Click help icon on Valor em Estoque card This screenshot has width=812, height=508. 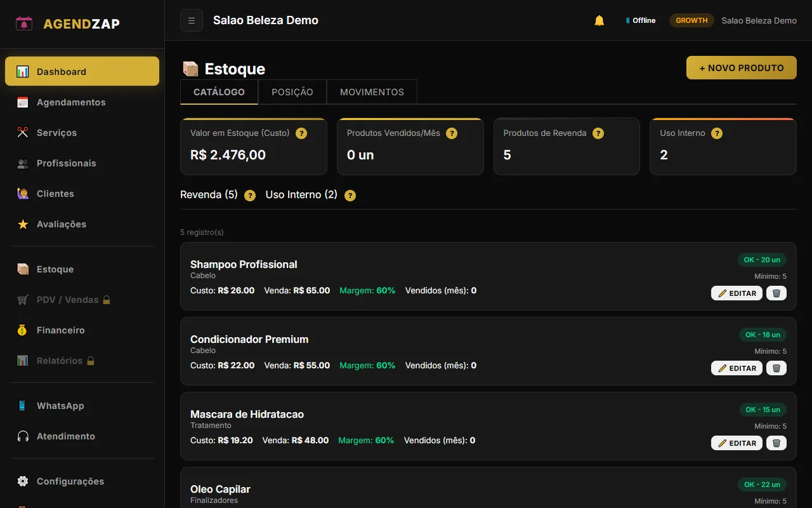click(x=302, y=133)
